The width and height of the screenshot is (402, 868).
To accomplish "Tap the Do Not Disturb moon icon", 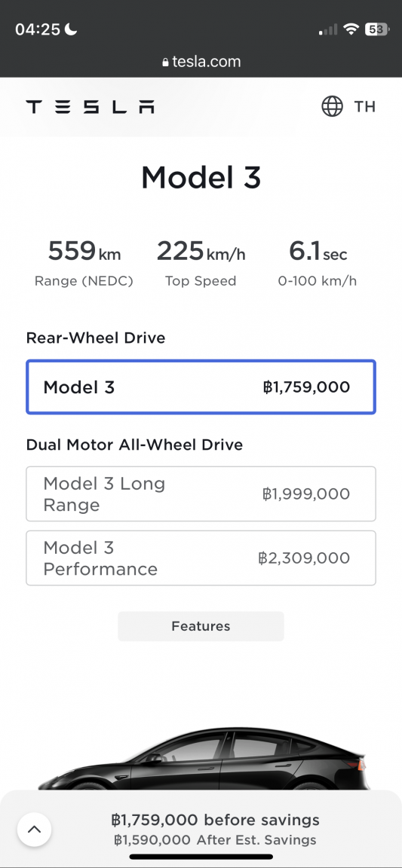I will click(x=71, y=29).
